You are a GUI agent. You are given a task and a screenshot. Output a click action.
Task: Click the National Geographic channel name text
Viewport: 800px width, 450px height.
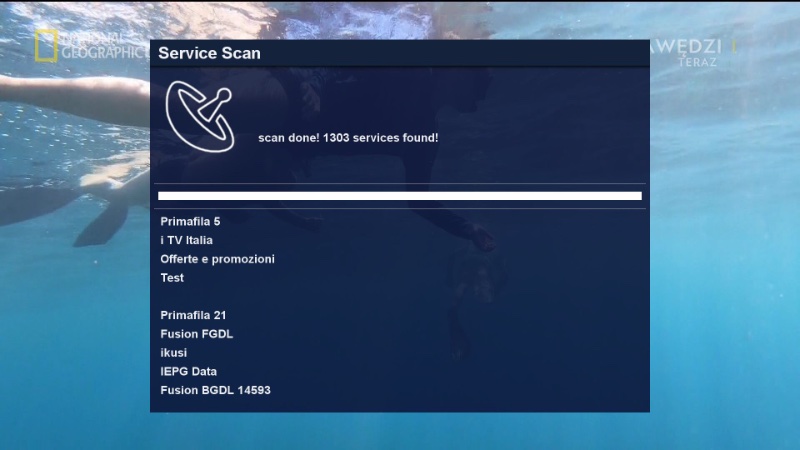coord(104,46)
